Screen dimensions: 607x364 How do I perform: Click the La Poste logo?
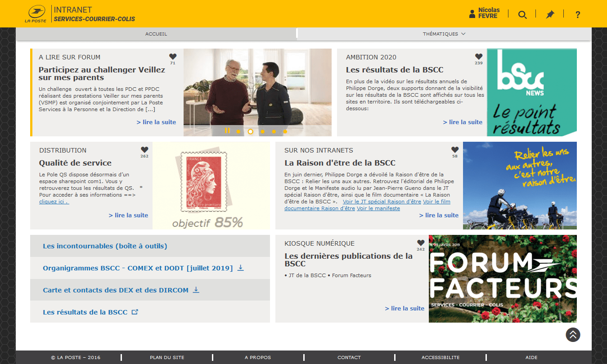coord(36,14)
